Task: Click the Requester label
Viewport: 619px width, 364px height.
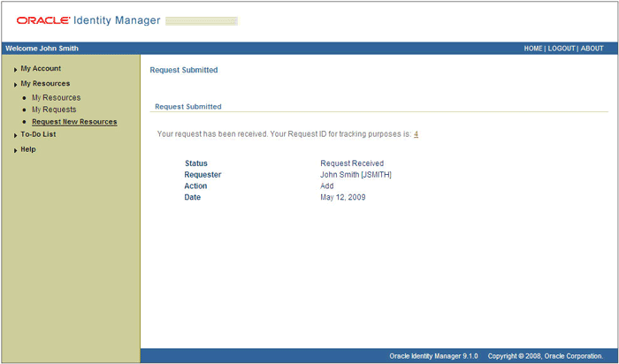Action: (x=203, y=175)
